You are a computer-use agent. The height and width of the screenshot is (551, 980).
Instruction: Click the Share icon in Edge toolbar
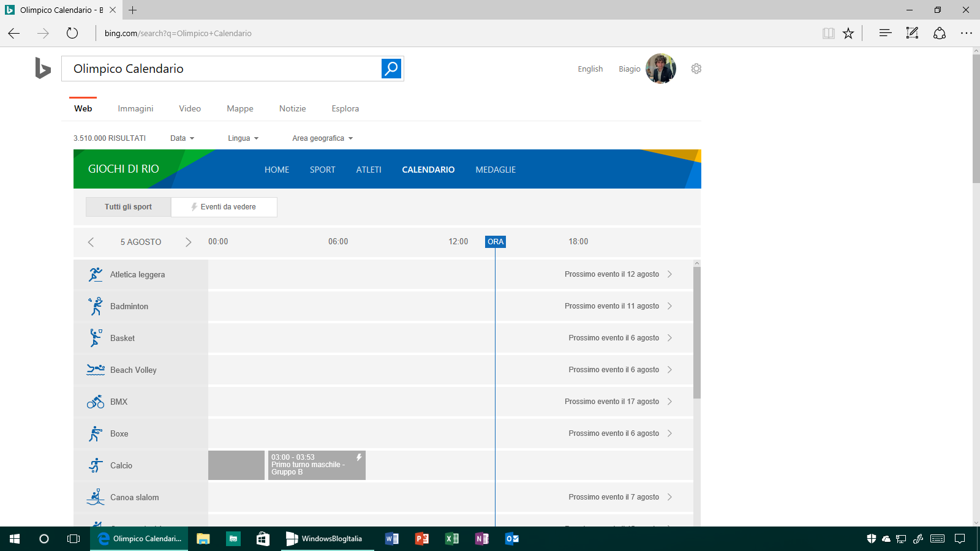940,33
